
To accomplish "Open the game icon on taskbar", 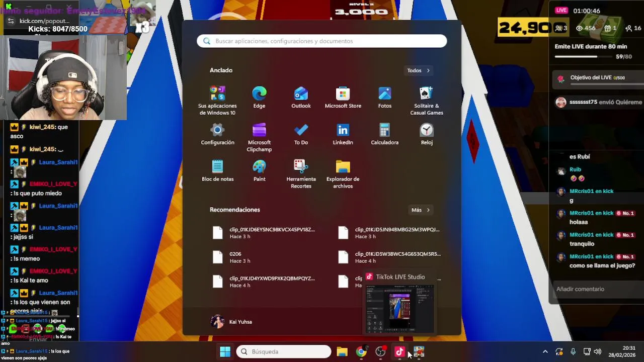I will (419, 351).
